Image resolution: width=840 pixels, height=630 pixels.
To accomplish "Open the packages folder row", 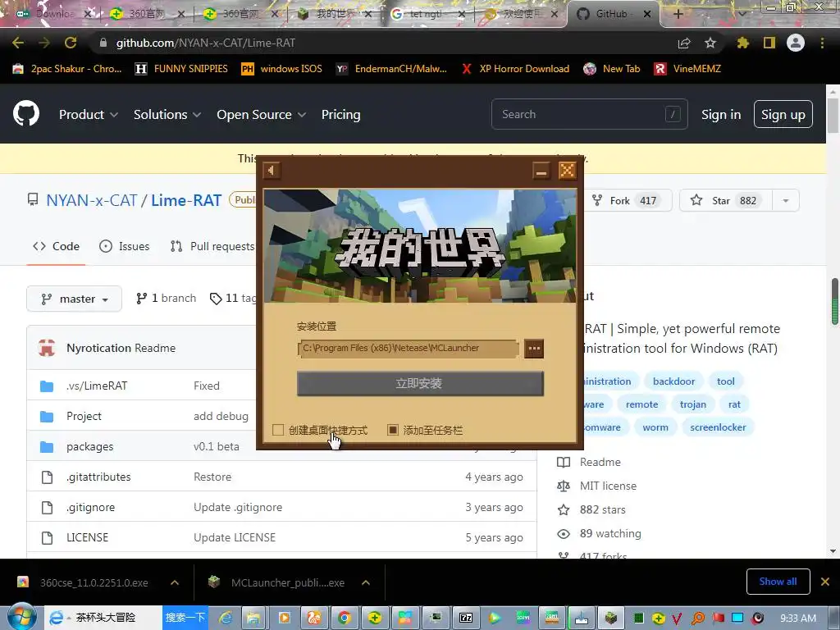I will click(282, 446).
